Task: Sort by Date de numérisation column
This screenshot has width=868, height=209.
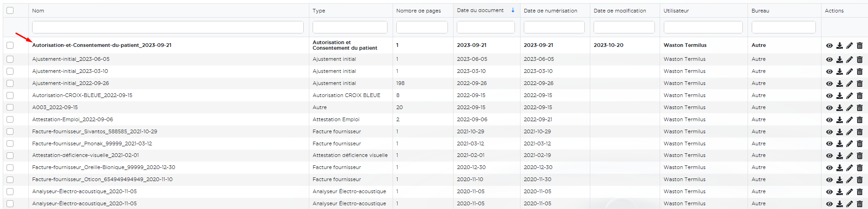Action: (x=550, y=11)
